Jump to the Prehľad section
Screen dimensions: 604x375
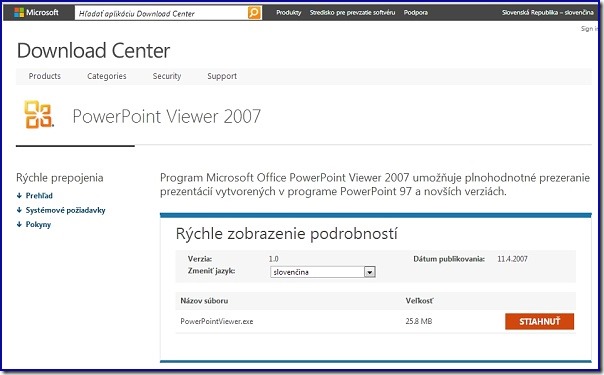(x=39, y=196)
